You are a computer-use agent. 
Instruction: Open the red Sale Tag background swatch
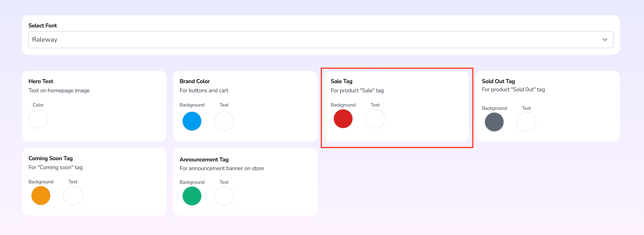[343, 118]
